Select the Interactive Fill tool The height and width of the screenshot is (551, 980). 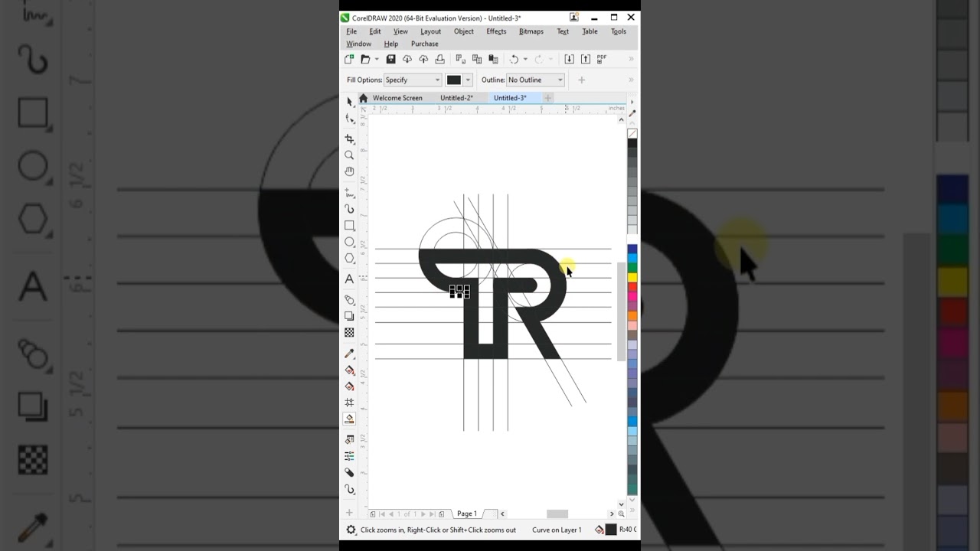(x=349, y=370)
